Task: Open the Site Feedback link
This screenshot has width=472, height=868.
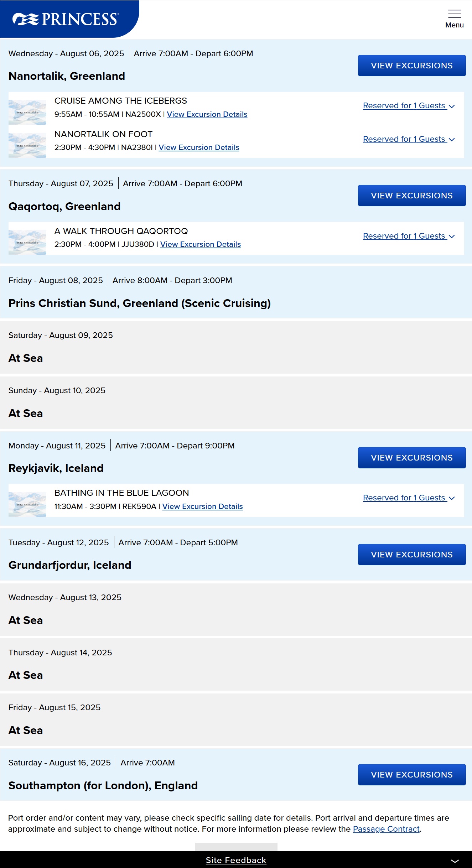Action: [236, 860]
